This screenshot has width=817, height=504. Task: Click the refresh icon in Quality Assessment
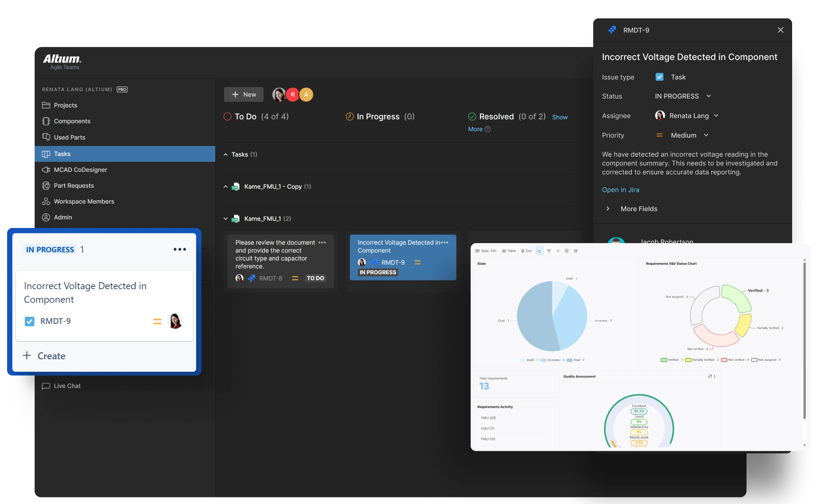tap(710, 376)
